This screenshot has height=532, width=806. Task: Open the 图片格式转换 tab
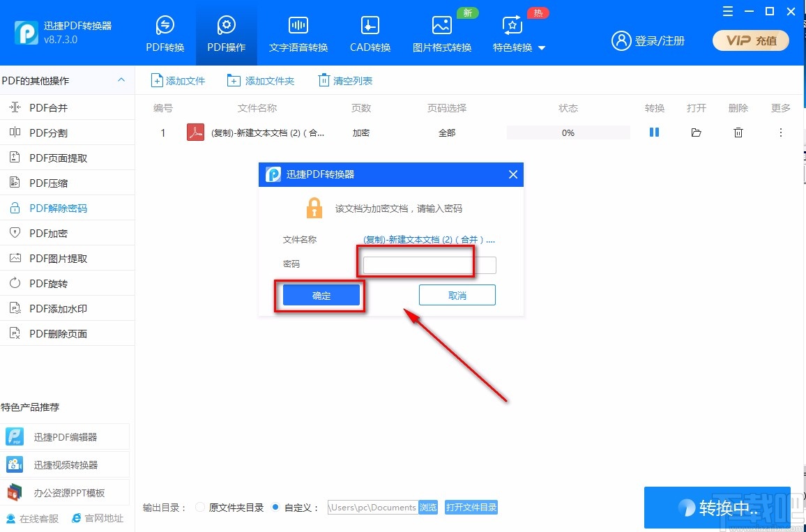(x=441, y=32)
